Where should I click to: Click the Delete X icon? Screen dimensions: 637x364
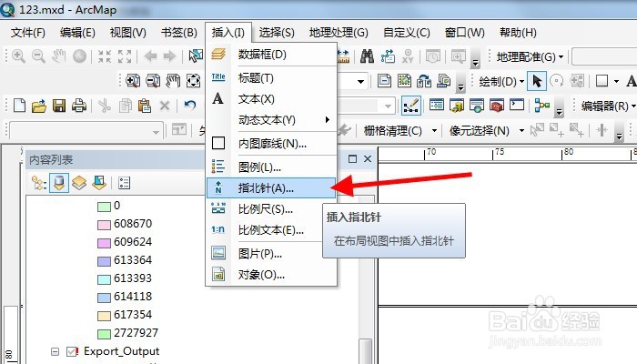point(165,106)
